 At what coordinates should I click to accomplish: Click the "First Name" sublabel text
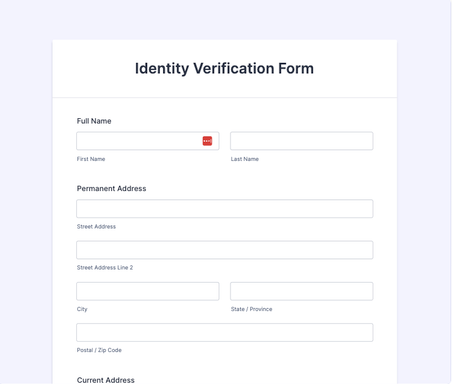click(91, 159)
